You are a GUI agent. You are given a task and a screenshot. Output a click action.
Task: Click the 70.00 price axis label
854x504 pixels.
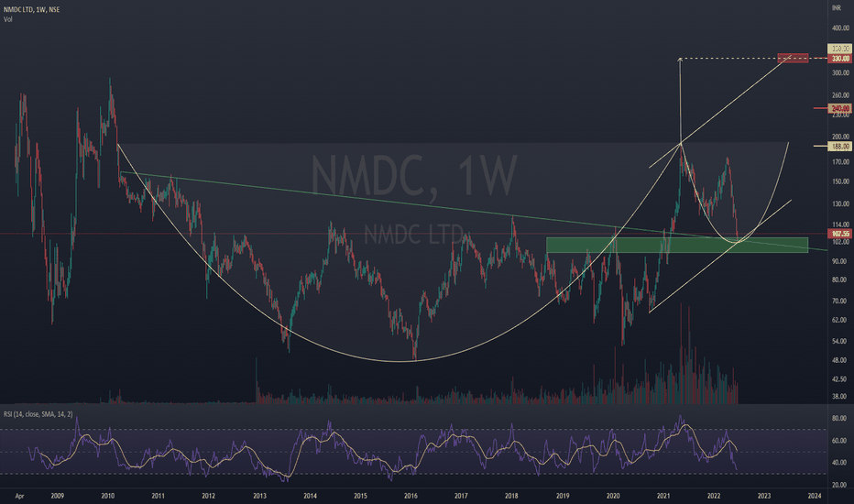(840, 301)
